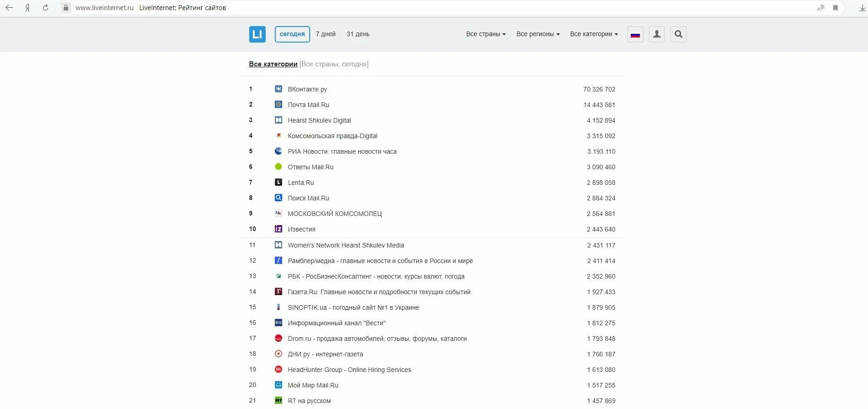Click the Известия favicon
The height and width of the screenshot is (409, 868).
point(278,229)
